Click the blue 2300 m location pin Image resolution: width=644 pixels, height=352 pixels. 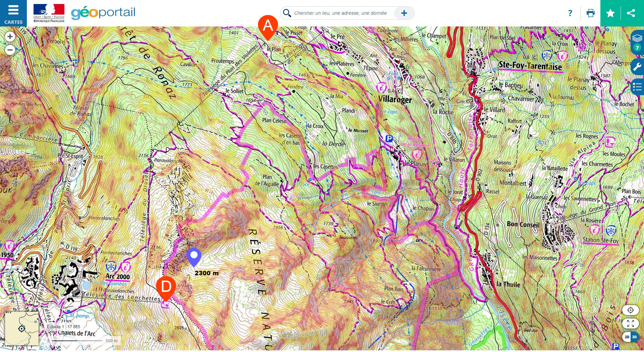tap(194, 257)
